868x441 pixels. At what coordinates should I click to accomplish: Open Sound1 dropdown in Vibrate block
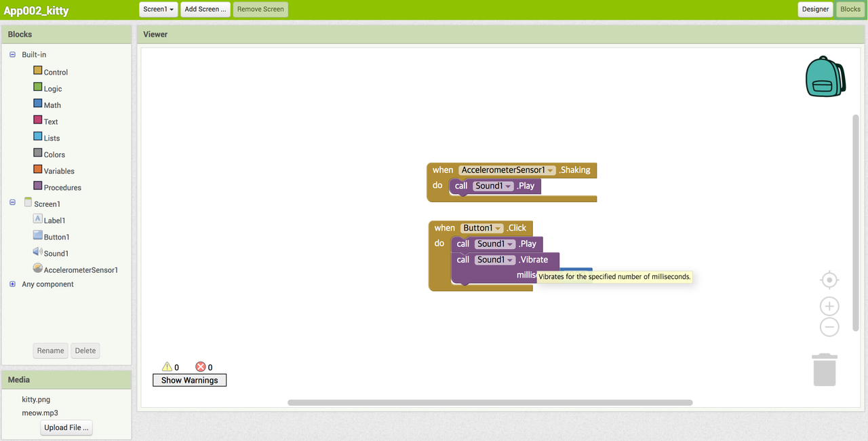(496, 260)
